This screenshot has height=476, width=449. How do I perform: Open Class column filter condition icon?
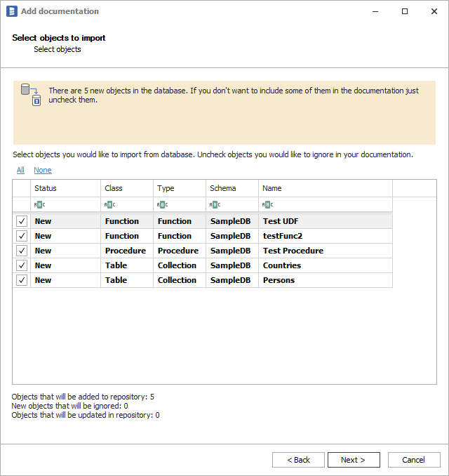[x=109, y=205]
